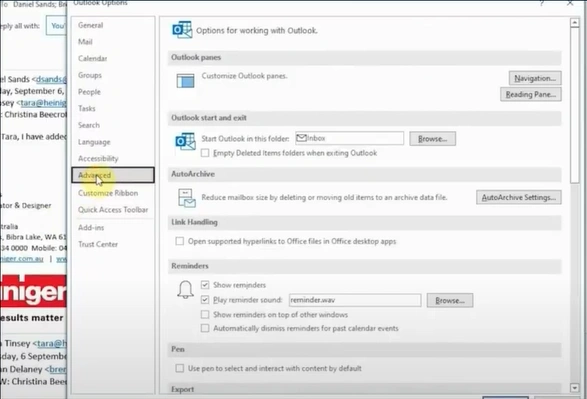
Task: Go to Tasks options
Action: point(113,108)
